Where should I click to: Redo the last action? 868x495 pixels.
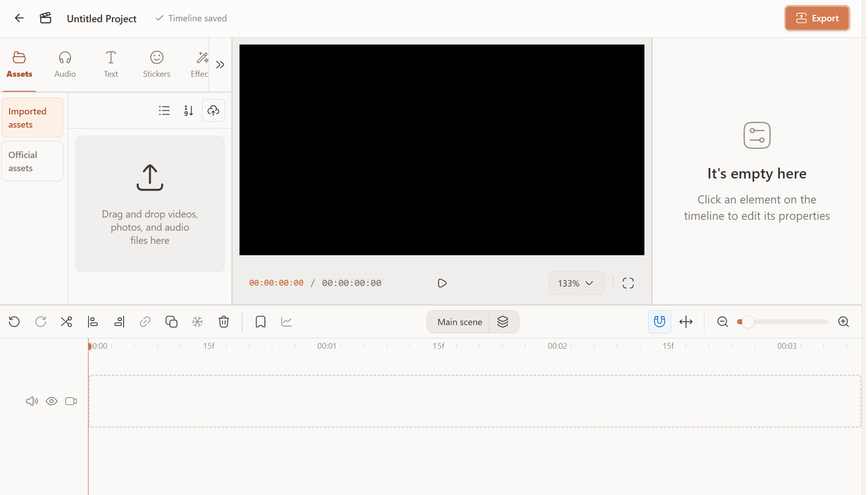(40, 322)
